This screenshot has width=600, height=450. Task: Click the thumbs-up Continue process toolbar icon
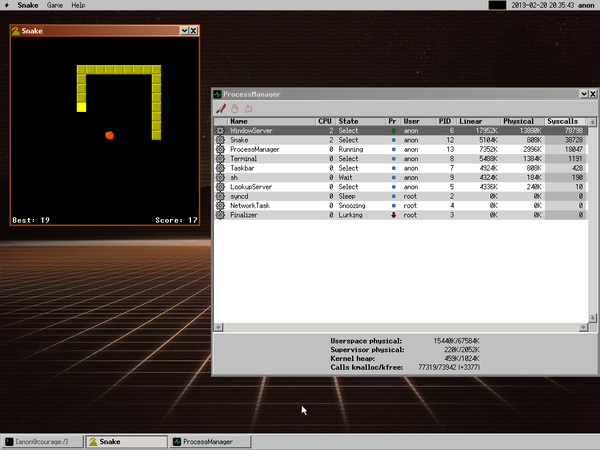tap(248, 109)
